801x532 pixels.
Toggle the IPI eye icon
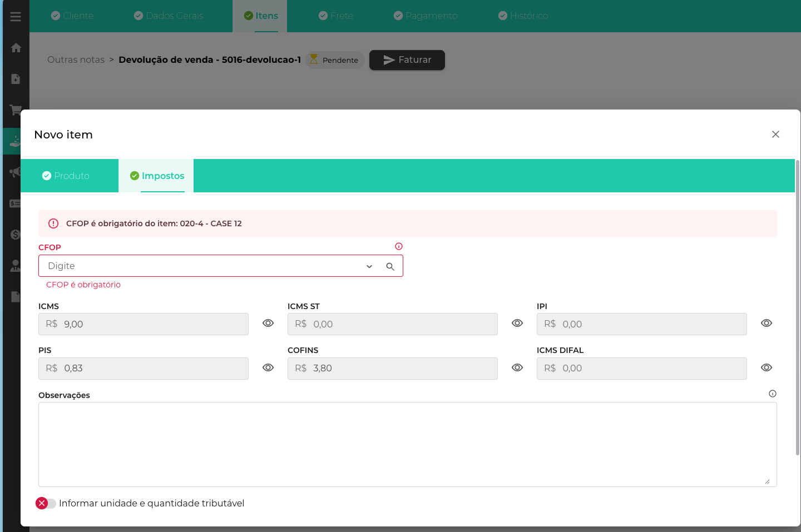pos(767,324)
